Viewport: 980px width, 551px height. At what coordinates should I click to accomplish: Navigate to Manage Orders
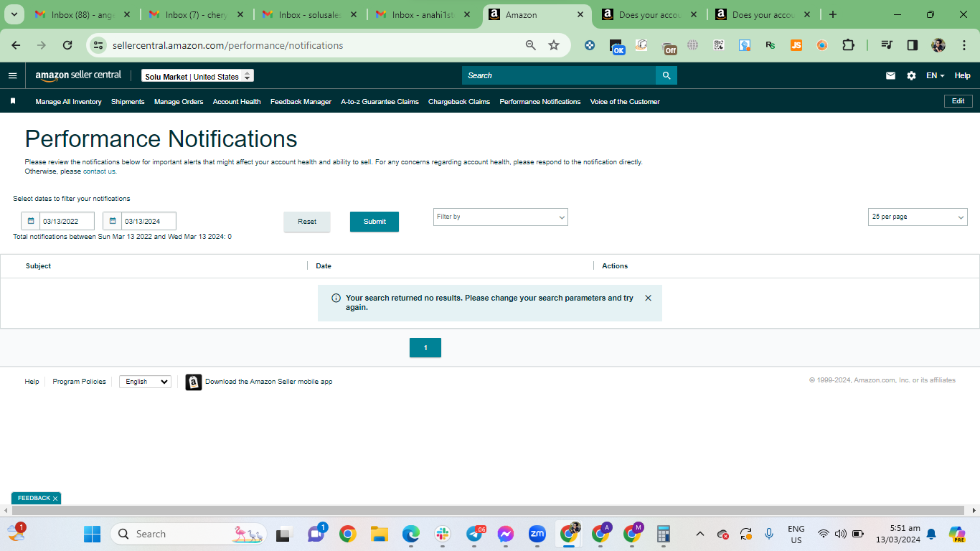(179, 102)
